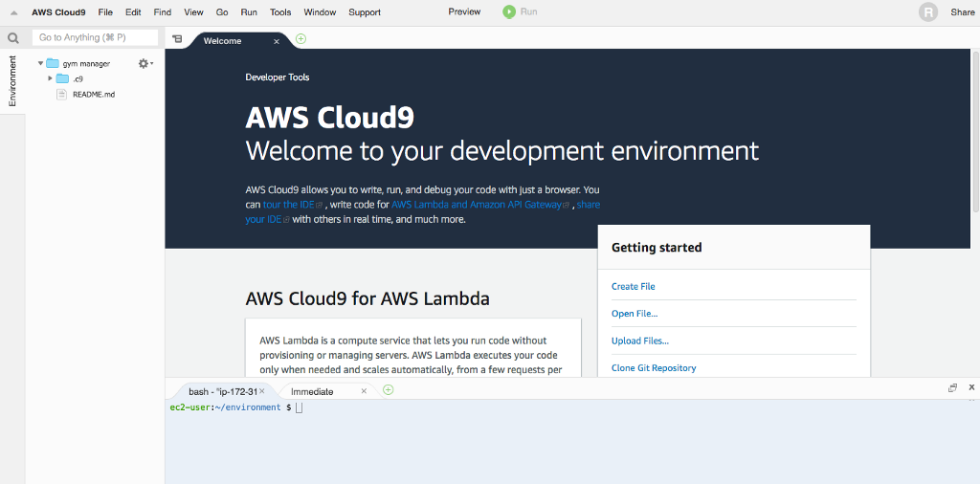Click the Create File link
Screen dimensions: 980x484
[634, 287]
